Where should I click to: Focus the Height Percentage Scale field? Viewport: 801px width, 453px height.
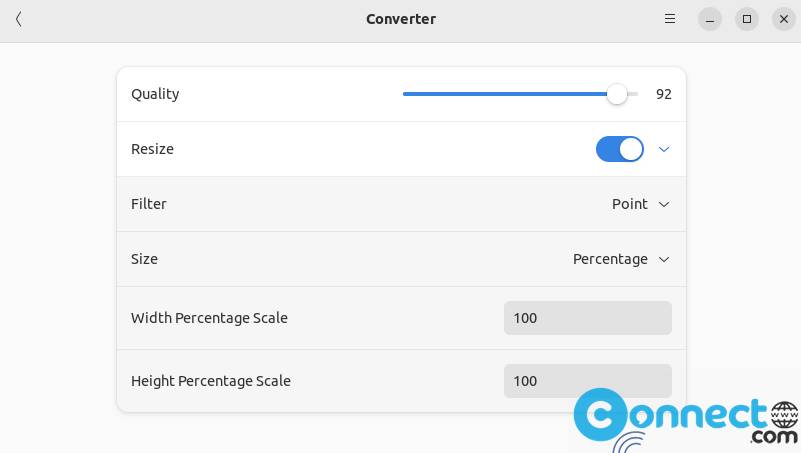pos(587,381)
